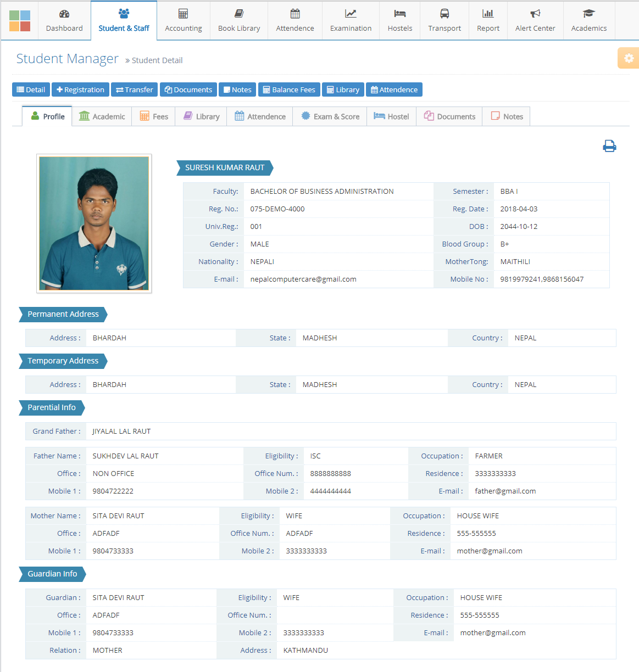Click the student profile photo
Image resolution: width=639 pixels, height=672 pixels.
coord(94,223)
